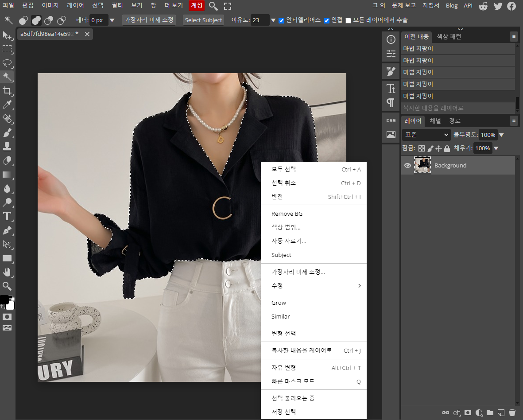
Task: Expand the 불투명도 opacity dropdown arrow
Action: tap(501, 135)
